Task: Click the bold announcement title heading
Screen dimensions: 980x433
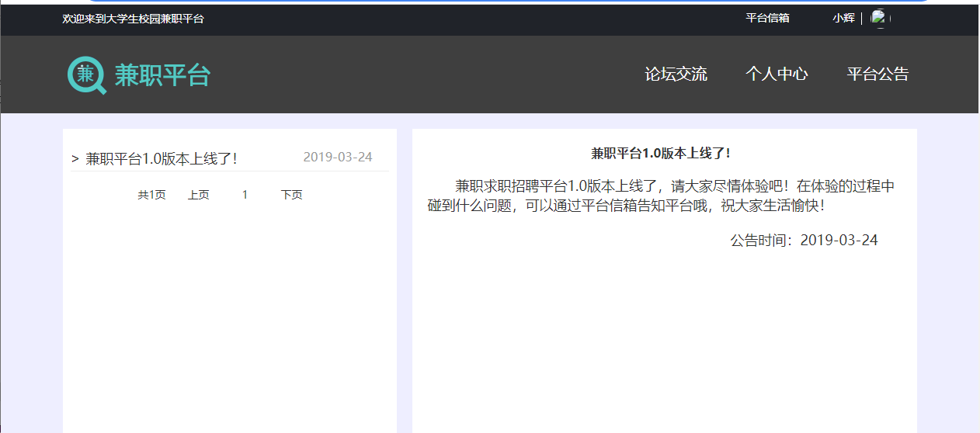Action: [661, 153]
